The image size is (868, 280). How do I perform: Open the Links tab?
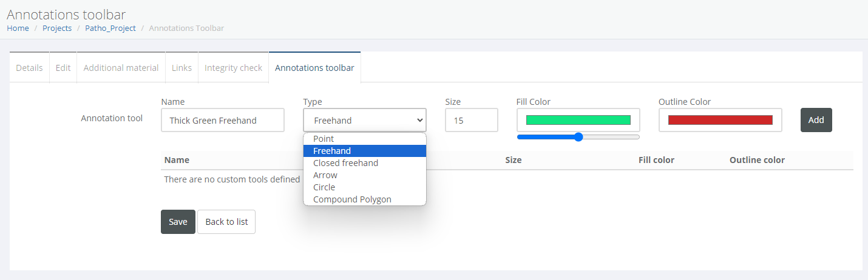pyautogui.click(x=181, y=68)
